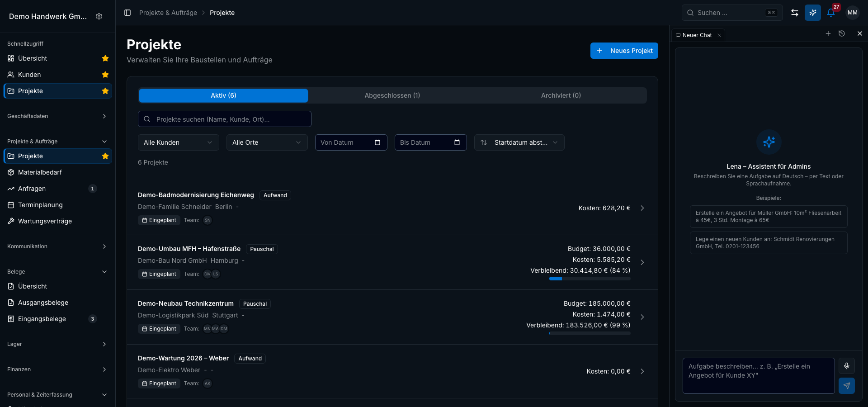Toggle star on Projekte under Projekte & Aufträge

105,156
